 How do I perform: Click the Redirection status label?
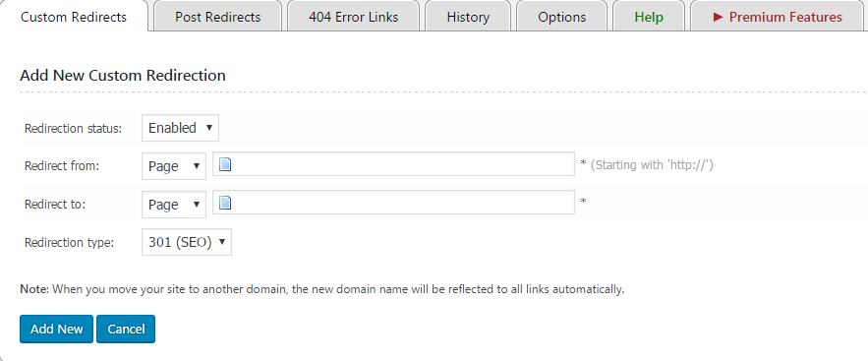pyautogui.click(x=73, y=129)
